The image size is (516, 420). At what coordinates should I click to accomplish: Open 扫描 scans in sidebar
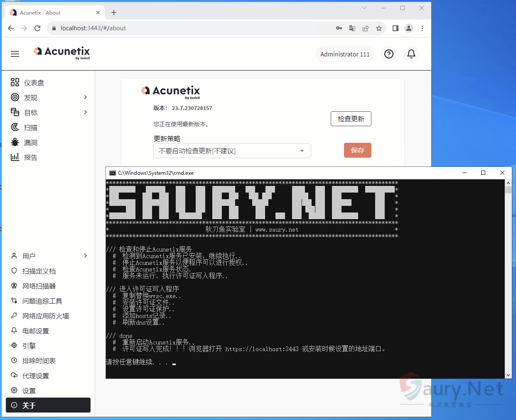(x=30, y=127)
